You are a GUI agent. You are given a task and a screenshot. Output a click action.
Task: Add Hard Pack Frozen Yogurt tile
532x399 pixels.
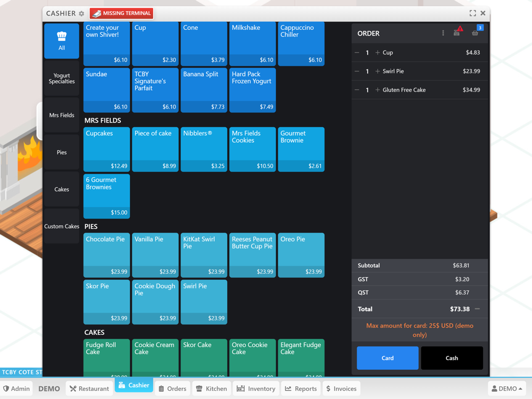pyautogui.click(x=252, y=90)
